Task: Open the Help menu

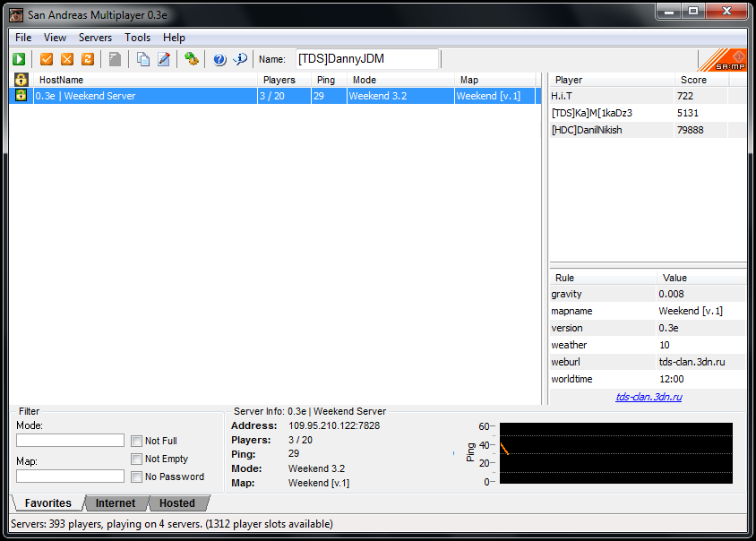Action: [x=174, y=38]
